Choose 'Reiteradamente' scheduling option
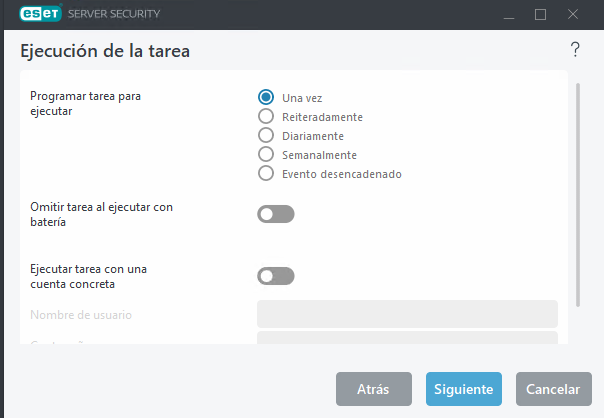The width and height of the screenshot is (604, 418). pyautogui.click(x=266, y=116)
